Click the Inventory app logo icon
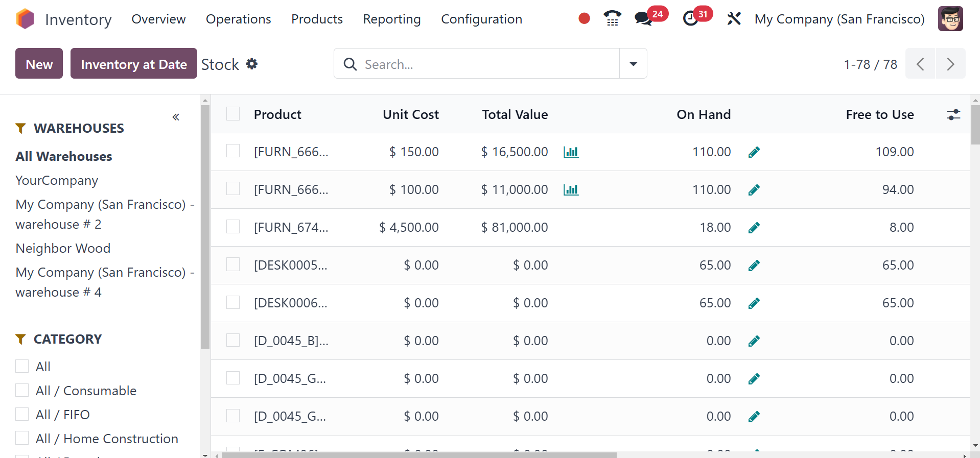Viewport: 980px width, 458px height. click(25, 19)
